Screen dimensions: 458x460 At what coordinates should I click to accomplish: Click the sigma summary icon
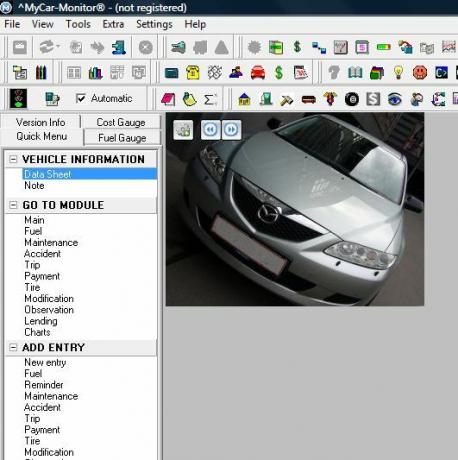click(x=210, y=99)
